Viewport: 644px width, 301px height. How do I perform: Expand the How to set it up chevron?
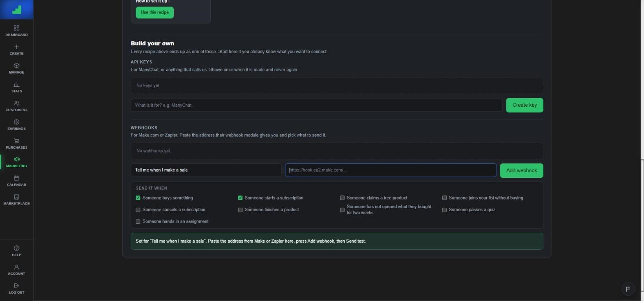click(169, 2)
